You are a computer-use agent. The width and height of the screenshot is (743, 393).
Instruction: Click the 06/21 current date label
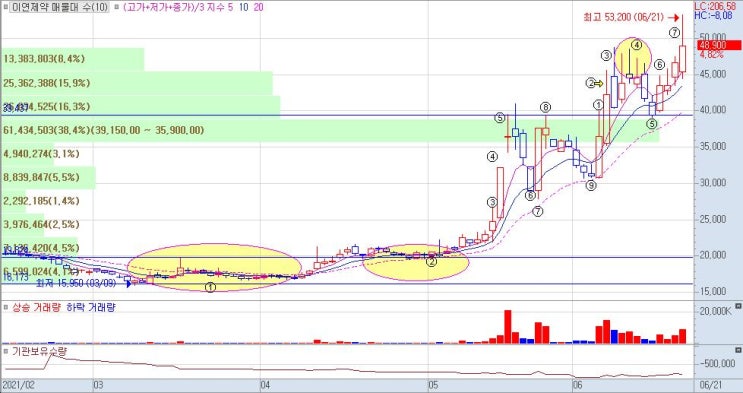(x=711, y=384)
